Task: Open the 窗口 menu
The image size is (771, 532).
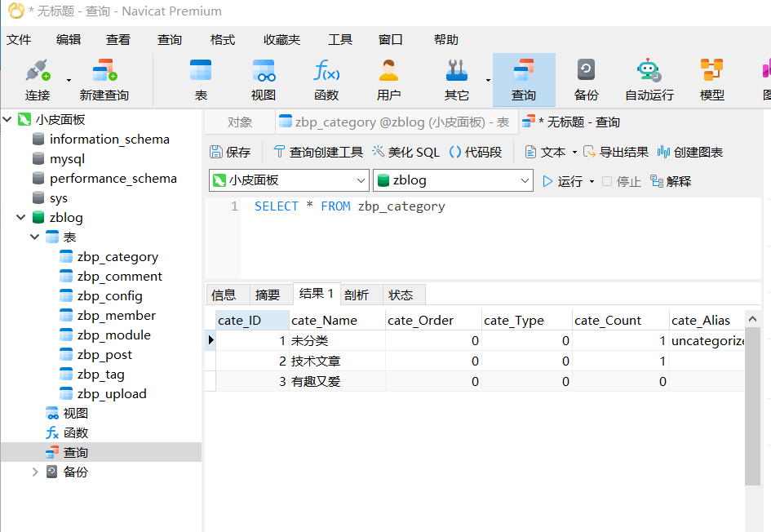Action: 391,40
